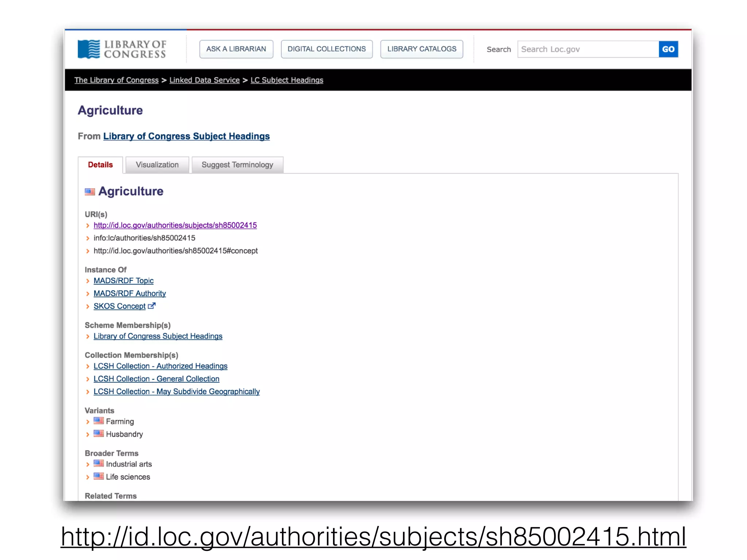The width and height of the screenshot is (747, 560).
Task: Open LCSH Collection - May Subdivide Geographically
Action: tap(177, 392)
